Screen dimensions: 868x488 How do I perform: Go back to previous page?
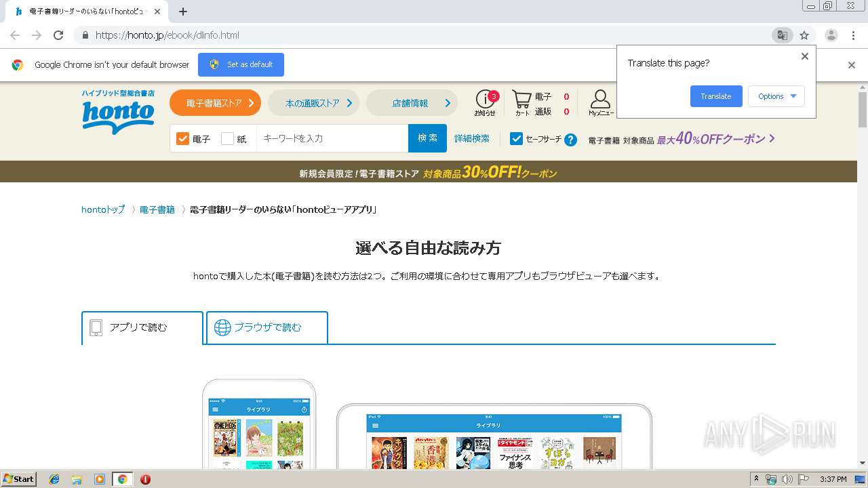(15, 35)
